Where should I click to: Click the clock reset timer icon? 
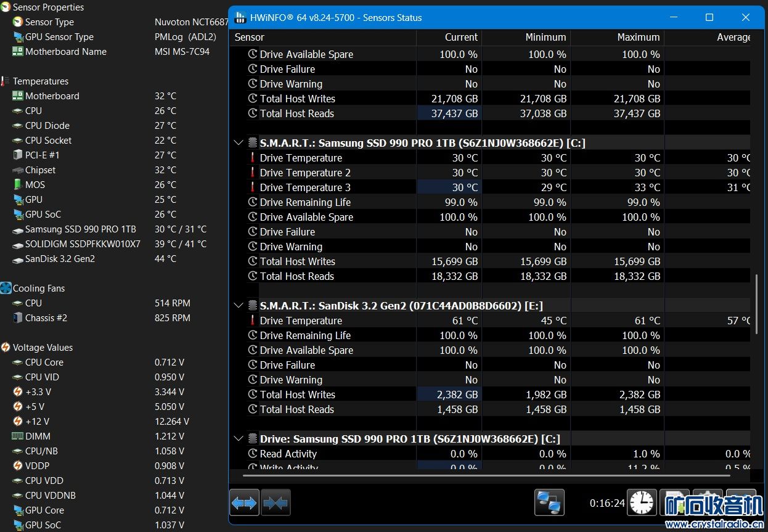[x=642, y=502]
